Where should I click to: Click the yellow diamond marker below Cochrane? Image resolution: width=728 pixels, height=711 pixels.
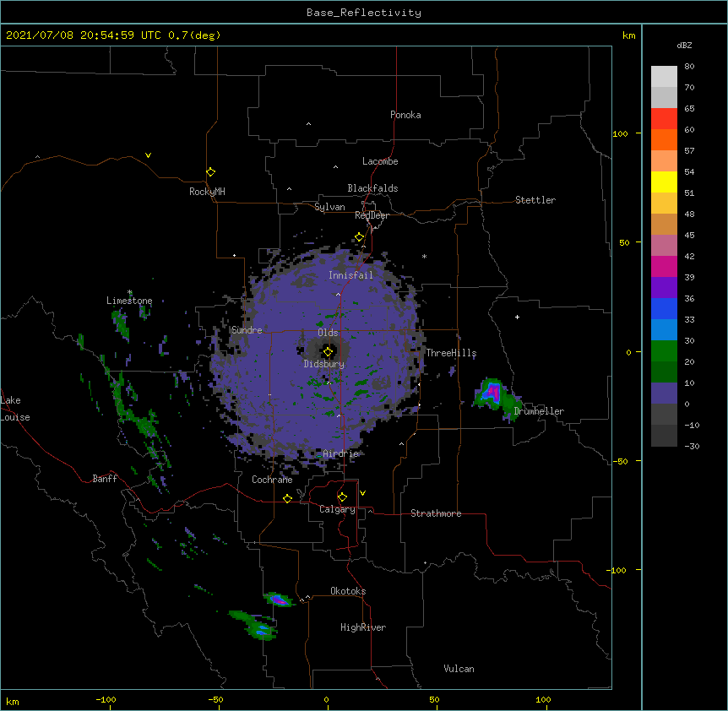(x=287, y=498)
